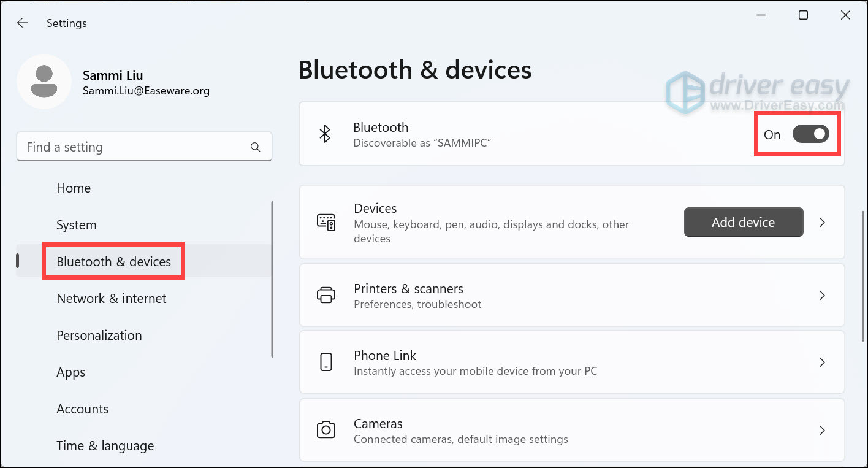Viewport: 868px width, 468px height.
Task: Select Home in the sidebar
Action: point(74,188)
